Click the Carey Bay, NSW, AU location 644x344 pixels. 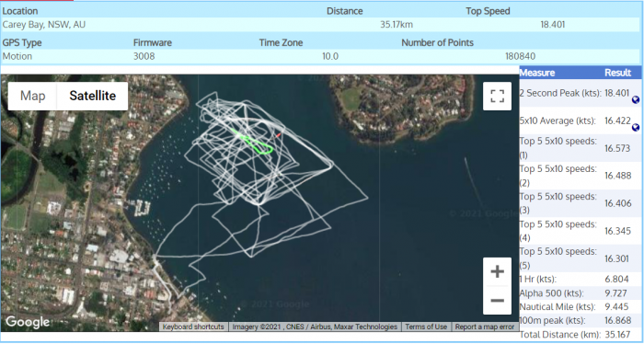point(44,25)
